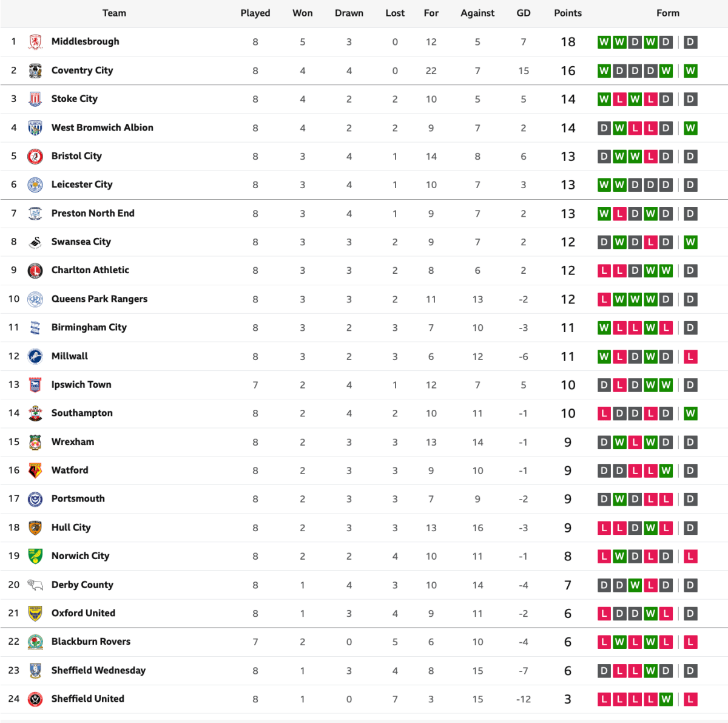Click the Middlesbrough club crest icon
The image size is (728, 723).
click(35, 42)
